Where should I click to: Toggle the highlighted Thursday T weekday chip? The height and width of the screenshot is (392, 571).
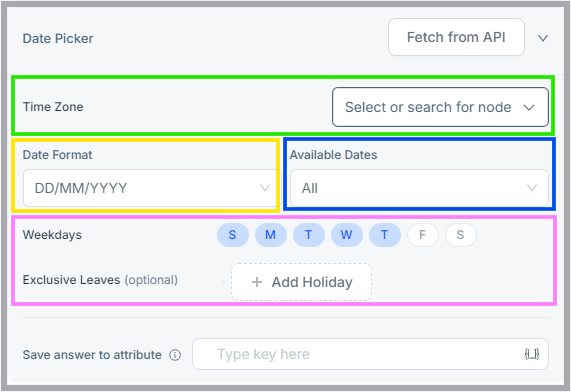tap(385, 235)
